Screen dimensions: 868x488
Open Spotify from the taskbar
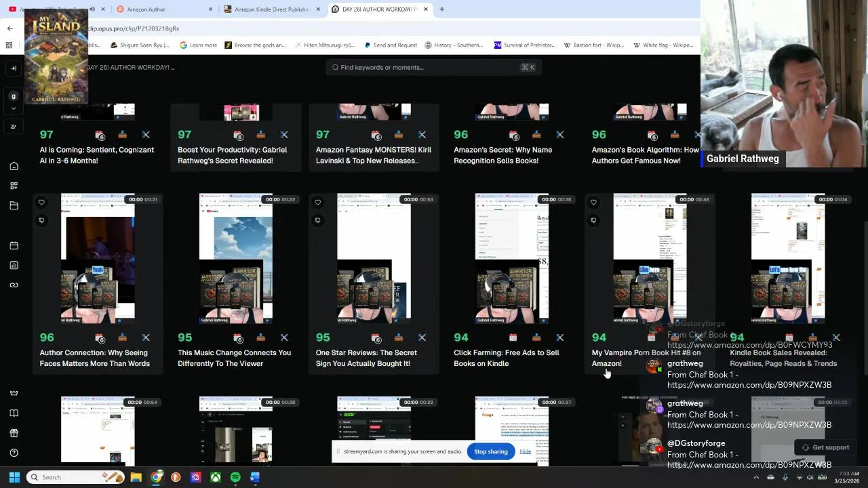click(x=235, y=477)
